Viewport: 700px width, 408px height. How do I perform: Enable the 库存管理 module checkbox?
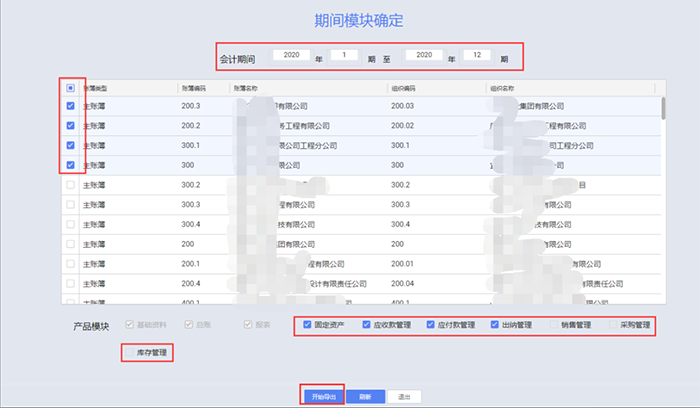pyautogui.click(x=129, y=352)
